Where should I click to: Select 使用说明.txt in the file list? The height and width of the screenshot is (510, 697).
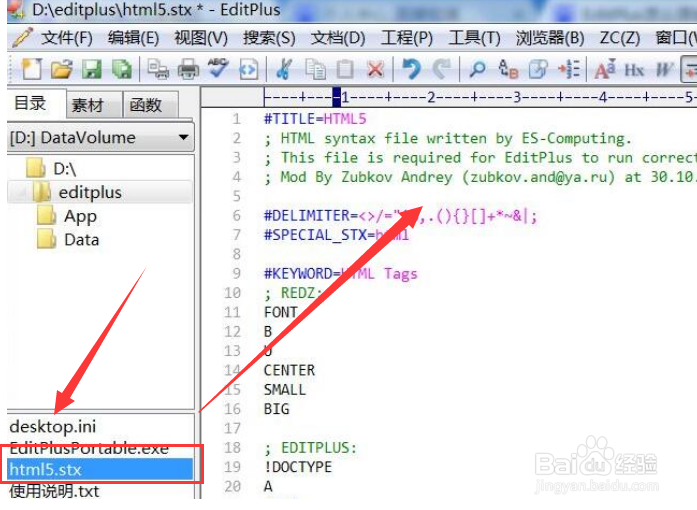click(54, 491)
